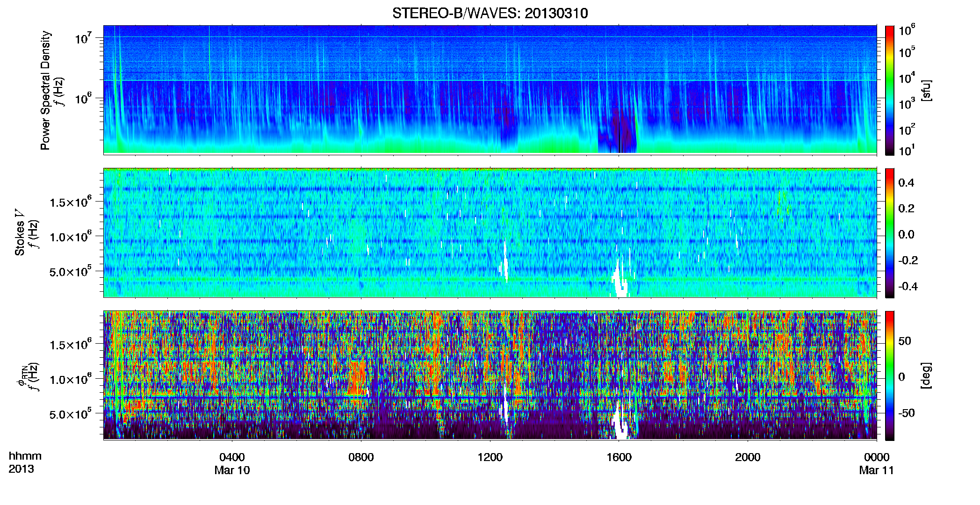Viewport: 980px width, 505px height.
Task: Click the 10^2 label on sfu color bar
Action: click(x=907, y=129)
